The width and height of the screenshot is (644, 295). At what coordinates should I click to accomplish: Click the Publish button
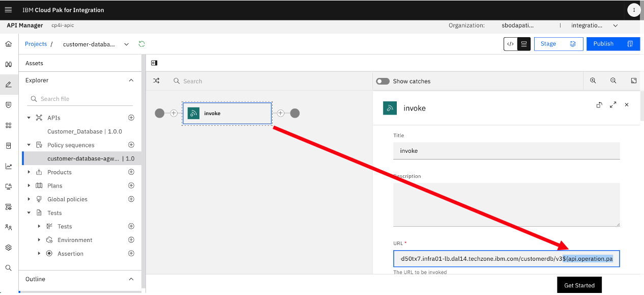pos(613,44)
